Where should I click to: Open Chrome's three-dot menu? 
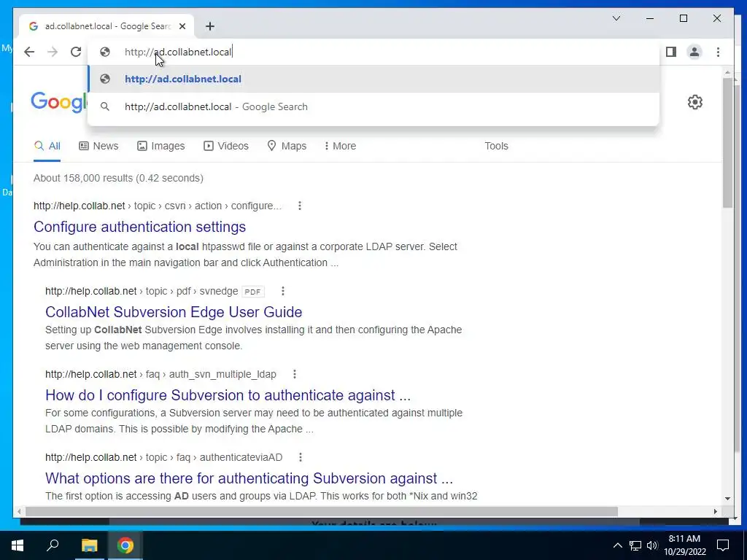point(718,52)
